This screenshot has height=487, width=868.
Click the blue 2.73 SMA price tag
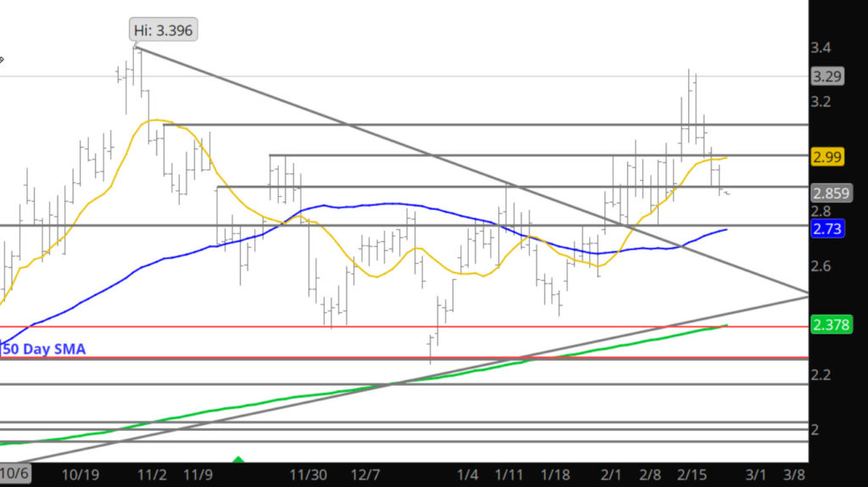[827, 228]
